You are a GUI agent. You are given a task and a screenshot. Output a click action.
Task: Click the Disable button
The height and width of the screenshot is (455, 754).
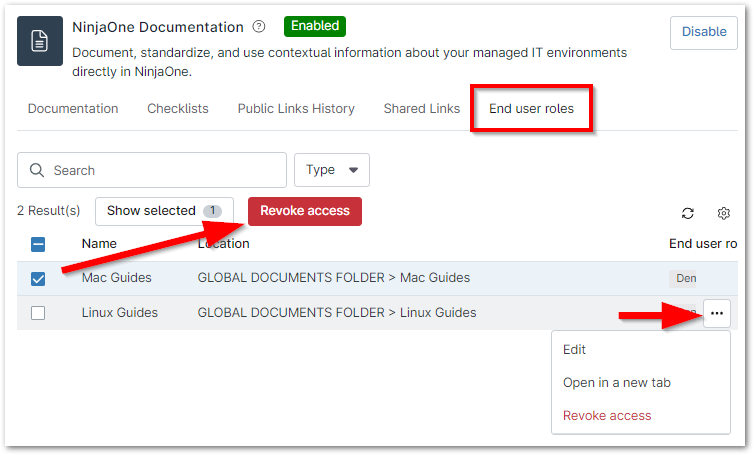704,33
